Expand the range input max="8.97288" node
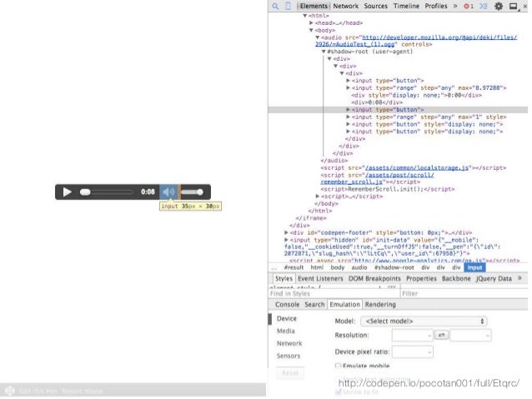The width and height of the screenshot is (532, 399). coord(348,87)
